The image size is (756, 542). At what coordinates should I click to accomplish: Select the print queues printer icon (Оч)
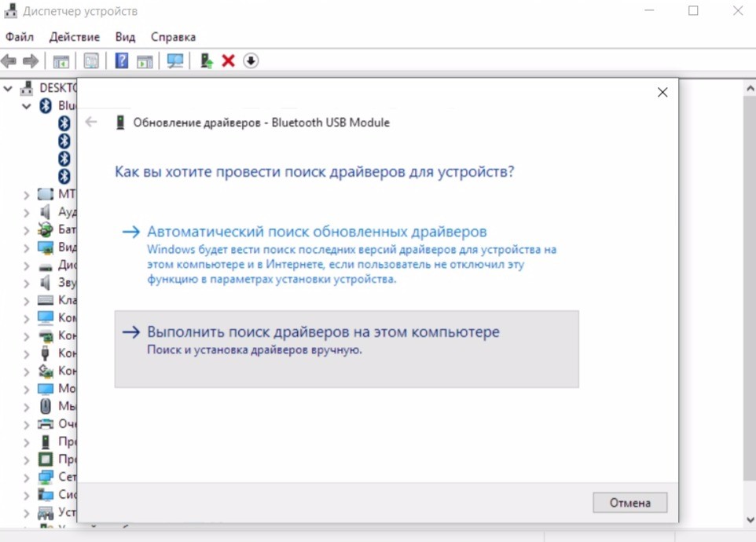(46, 424)
